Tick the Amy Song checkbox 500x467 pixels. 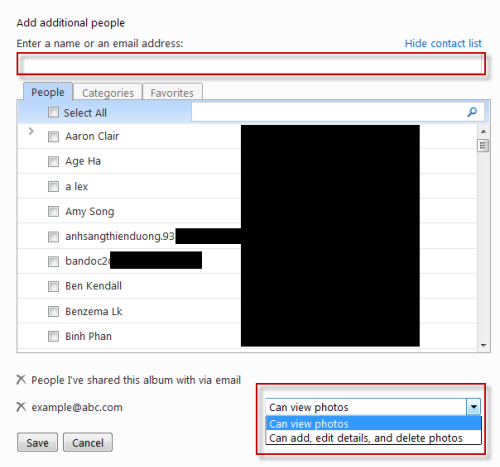tap(53, 211)
